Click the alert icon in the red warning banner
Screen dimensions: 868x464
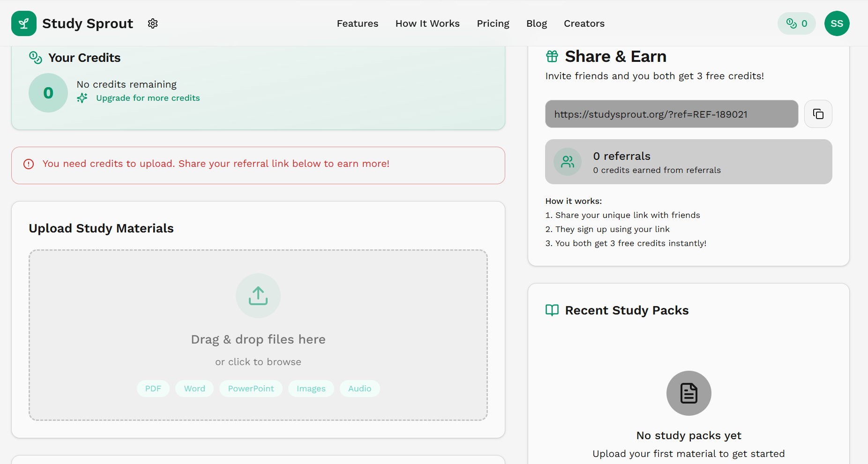point(29,164)
